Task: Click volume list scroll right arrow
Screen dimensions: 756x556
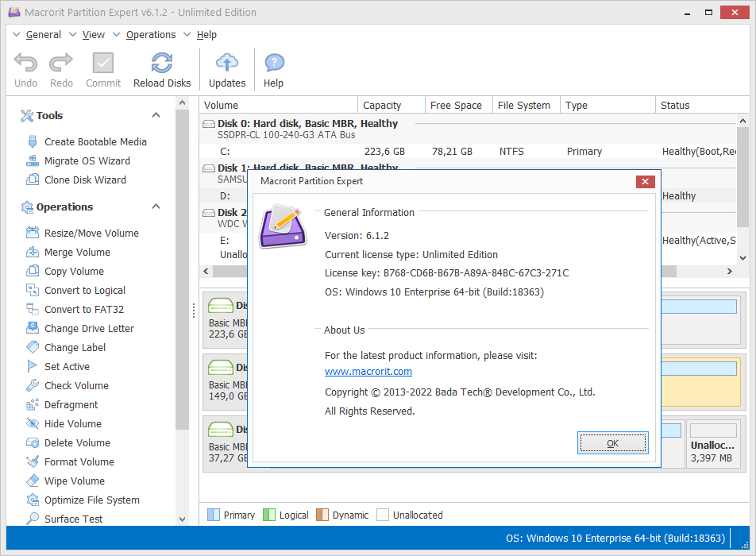Action: coord(730,272)
